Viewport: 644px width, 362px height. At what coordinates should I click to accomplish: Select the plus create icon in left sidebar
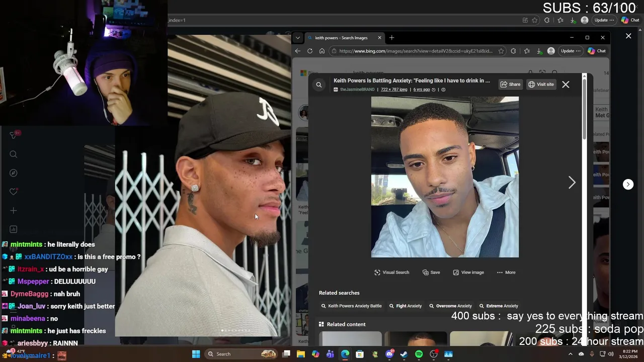click(14, 211)
